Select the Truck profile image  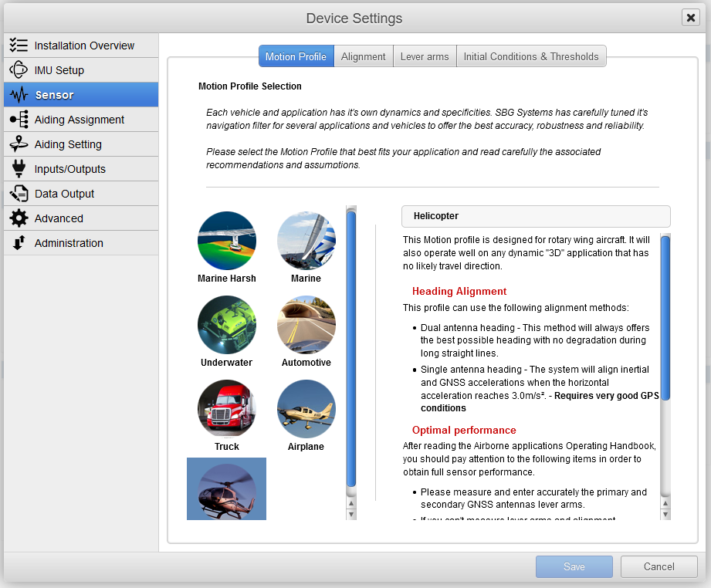pos(227,408)
